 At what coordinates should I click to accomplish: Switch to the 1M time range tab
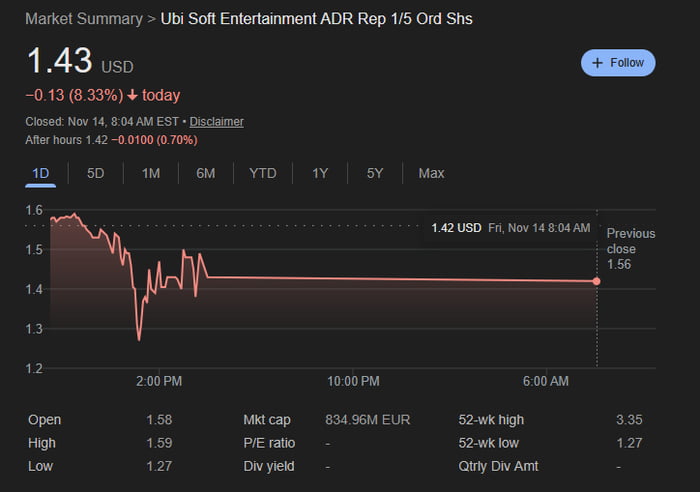(151, 173)
